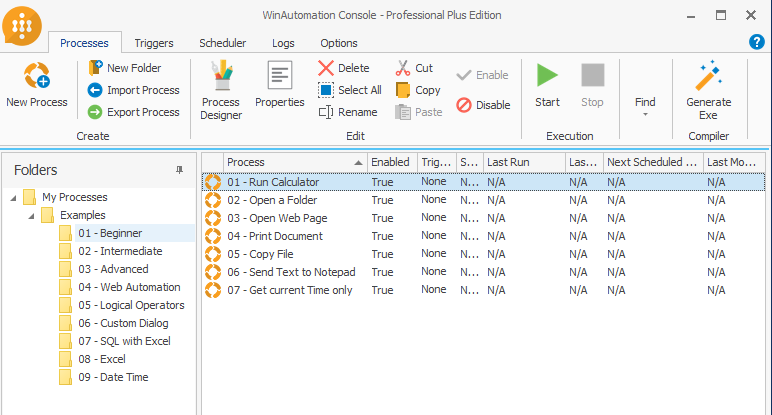Click the New Process icon
The width and height of the screenshot is (772, 415).
(x=37, y=75)
